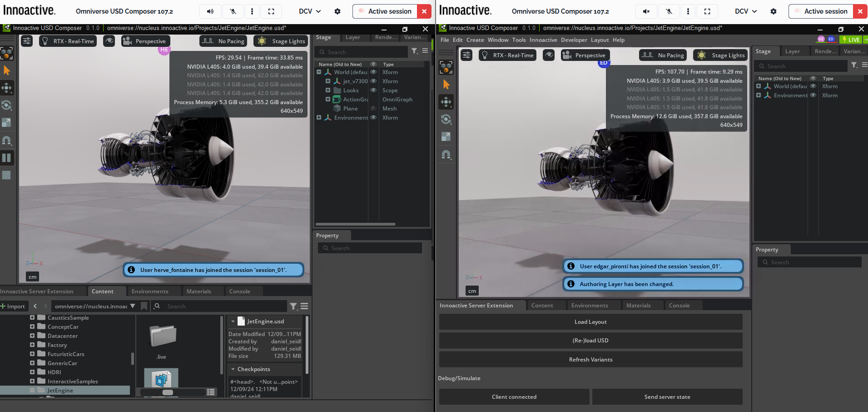Click the Send server state button

[x=667, y=397]
